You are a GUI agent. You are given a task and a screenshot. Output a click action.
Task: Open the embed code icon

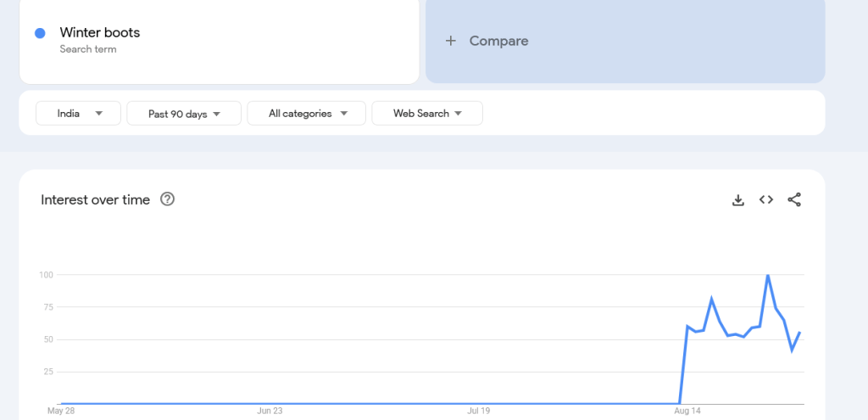tap(766, 200)
